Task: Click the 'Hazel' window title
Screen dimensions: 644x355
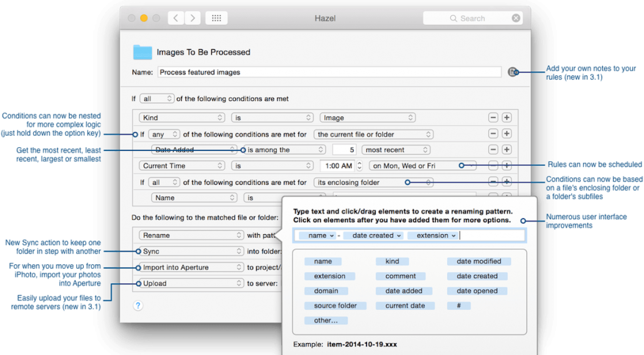Action: (x=325, y=18)
